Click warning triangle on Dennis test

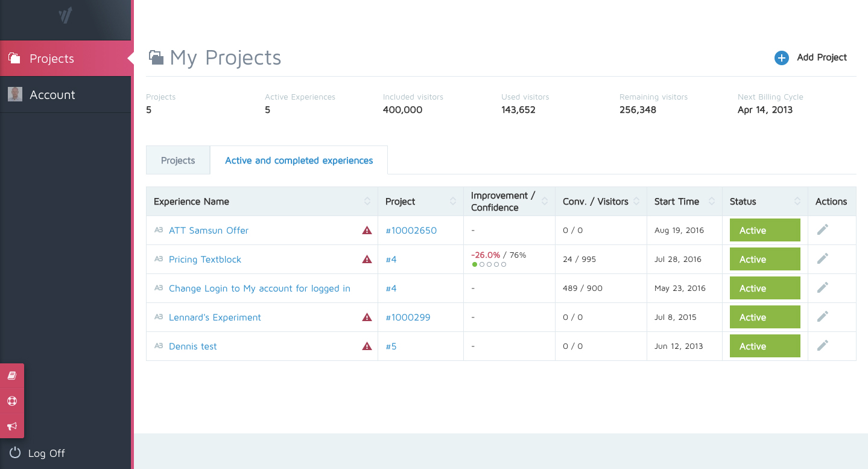(367, 346)
